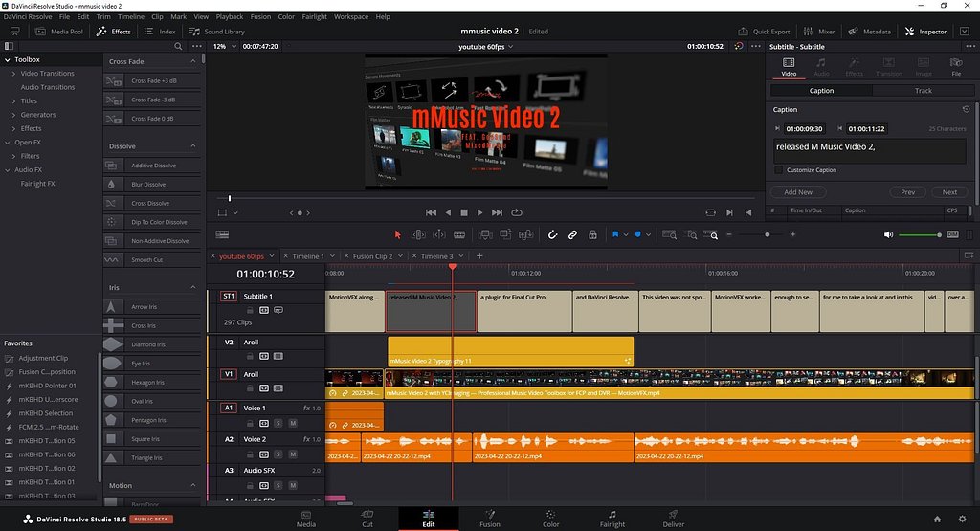Click Full Extent Zoom icon

[669, 235]
